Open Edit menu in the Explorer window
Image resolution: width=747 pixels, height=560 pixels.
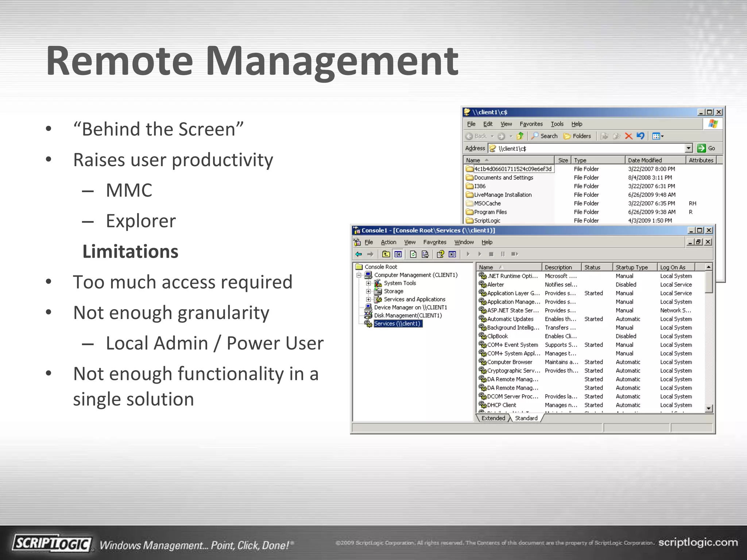click(488, 124)
